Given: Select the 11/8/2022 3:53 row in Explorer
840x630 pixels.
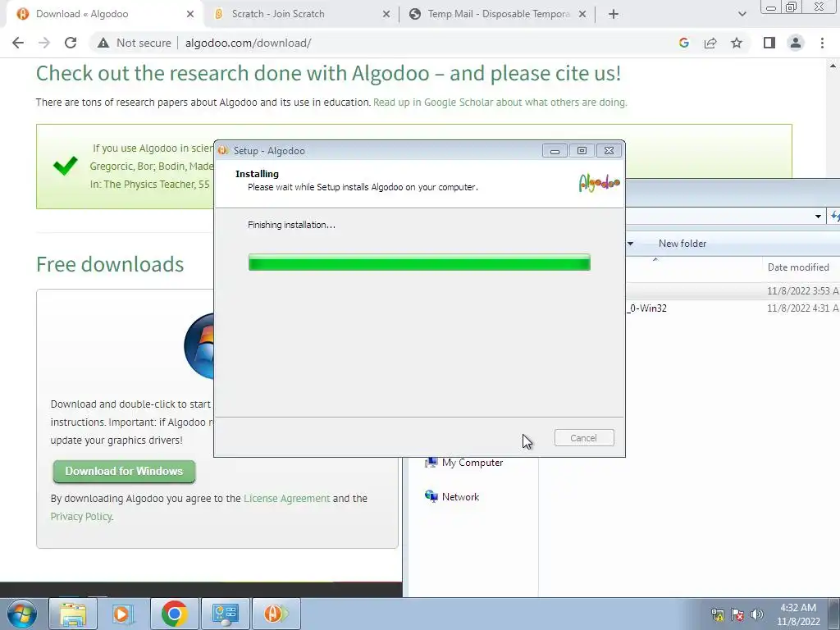Looking at the screenshot, I should pos(733,291).
